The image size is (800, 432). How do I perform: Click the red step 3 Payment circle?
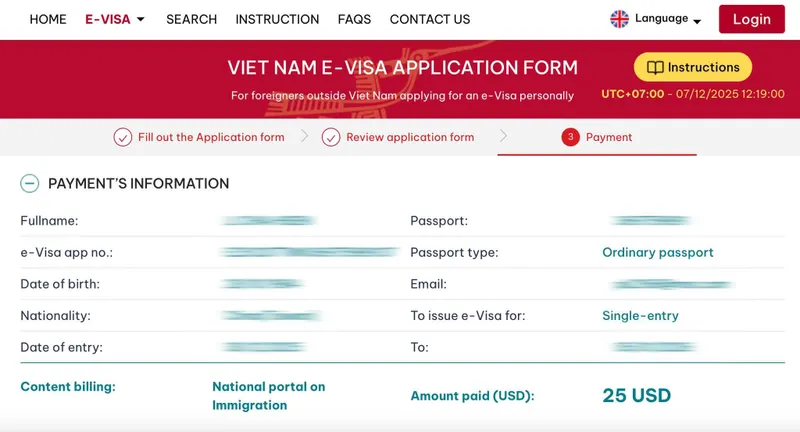coord(571,138)
